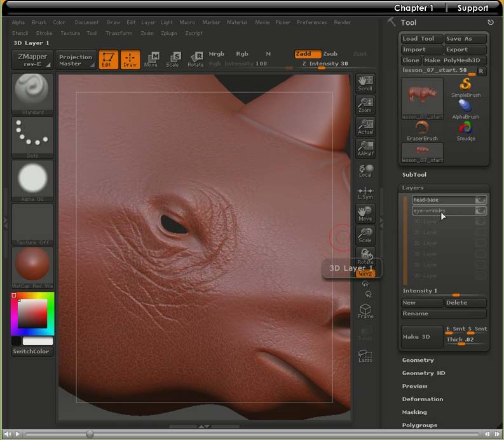The width and height of the screenshot is (504, 440).
Task: Open the Standard brush picker
Action: click(x=32, y=94)
